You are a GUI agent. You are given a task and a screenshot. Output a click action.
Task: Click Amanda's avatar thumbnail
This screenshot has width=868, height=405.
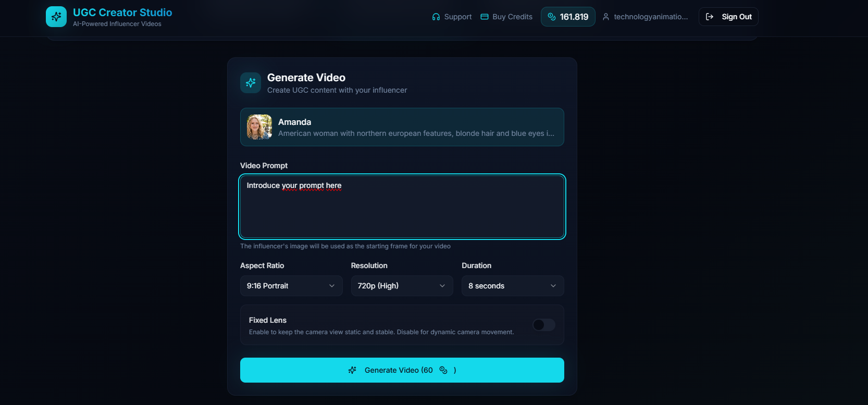click(x=259, y=127)
